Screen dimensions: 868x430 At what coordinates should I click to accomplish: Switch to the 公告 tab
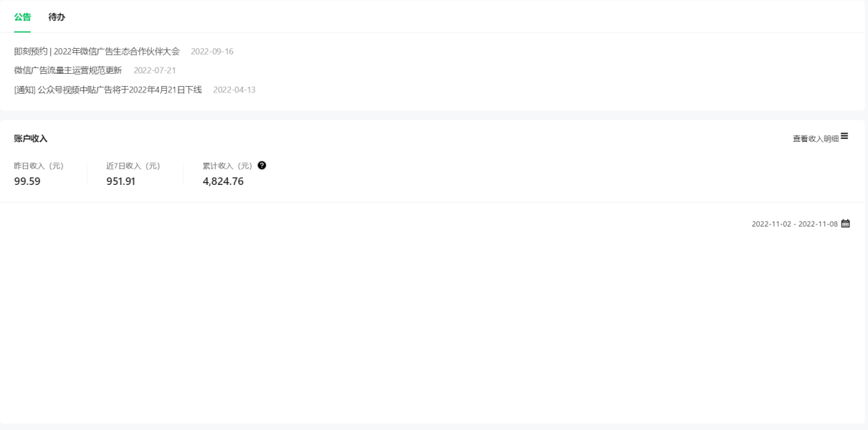[x=22, y=16]
